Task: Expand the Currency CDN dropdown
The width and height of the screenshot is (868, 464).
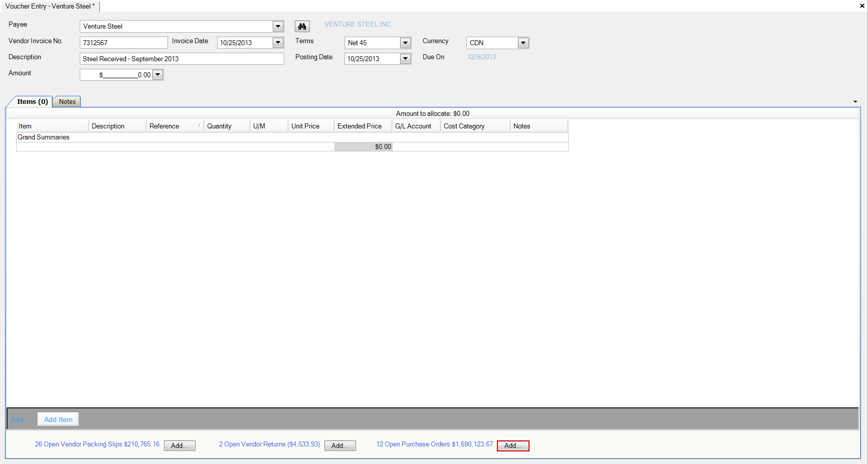Action: tap(523, 43)
